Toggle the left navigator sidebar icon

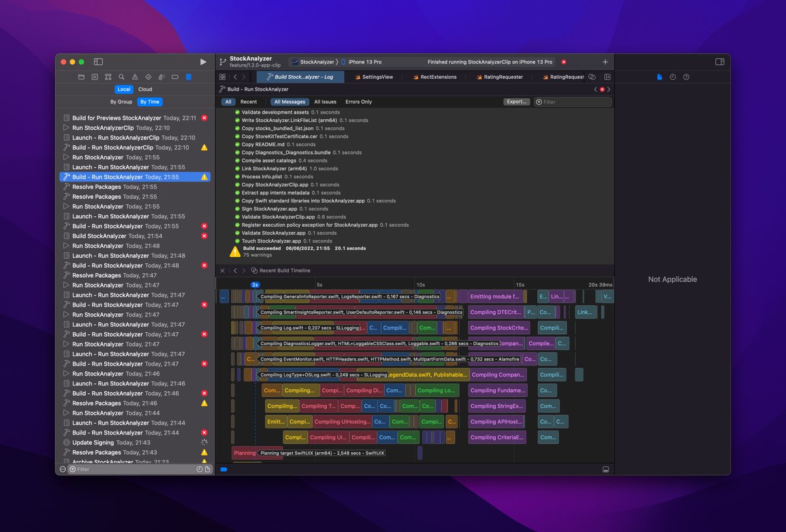click(98, 62)
